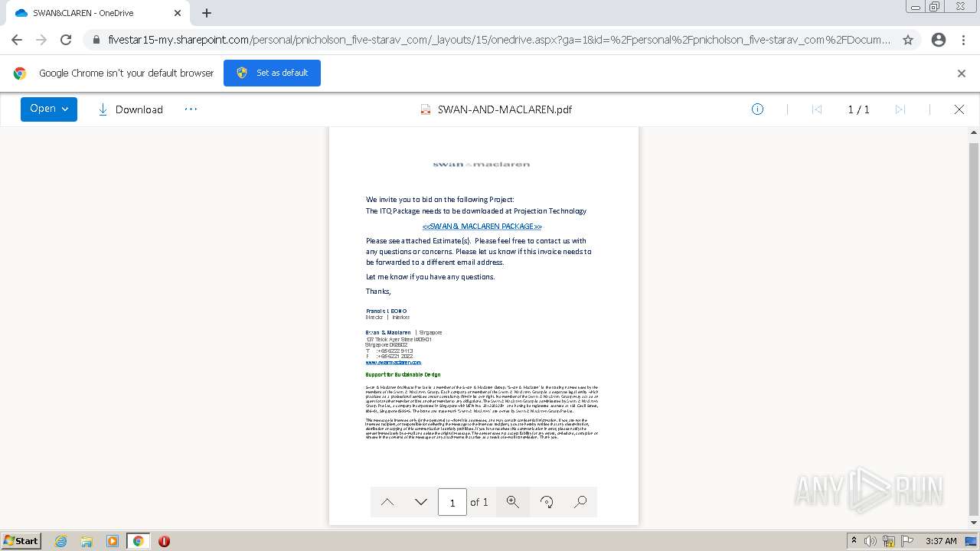Zoom in on the PDF document
The height and width of the screenshot is (551, 980).
(x=513, y=502)
